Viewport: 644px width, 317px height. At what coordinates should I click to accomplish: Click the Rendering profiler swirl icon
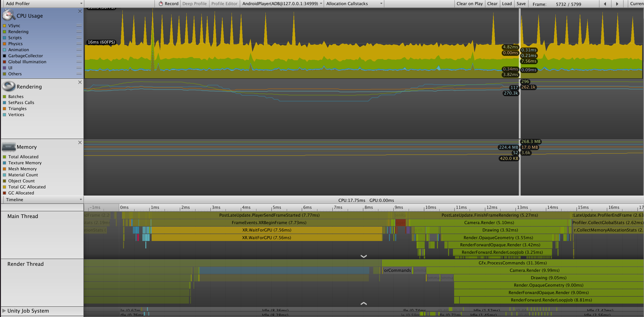(8, 86)
